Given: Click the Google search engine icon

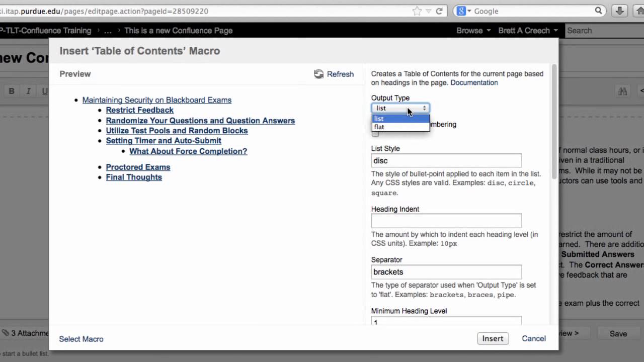Looking at the screenshot, I should pos(460,11).
